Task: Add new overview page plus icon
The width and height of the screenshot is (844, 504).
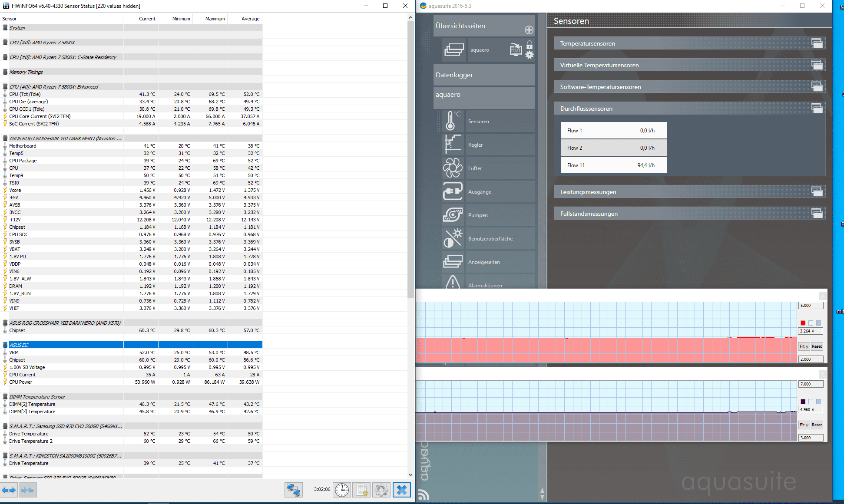Action: pyautogui.click(x=529, y=30)
